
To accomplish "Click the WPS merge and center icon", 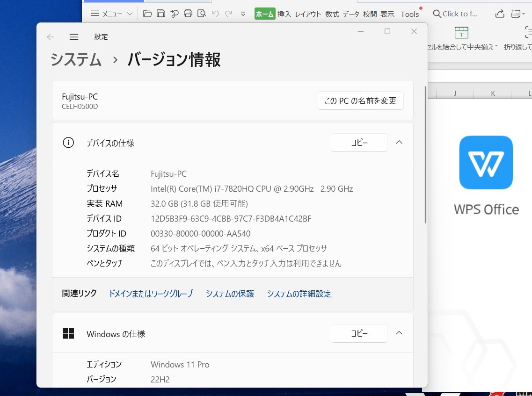I will 461,33.
